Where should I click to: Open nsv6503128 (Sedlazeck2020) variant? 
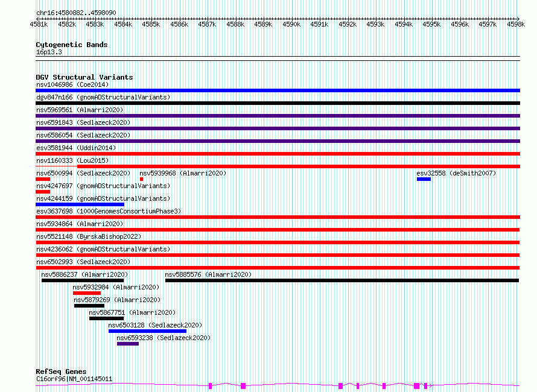(x=155, y=325)
